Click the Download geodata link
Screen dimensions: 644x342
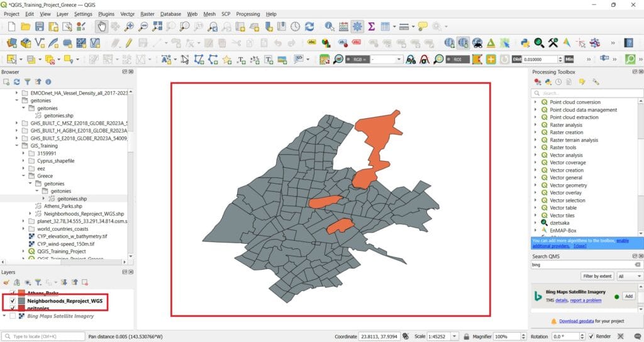coord(576,321)
